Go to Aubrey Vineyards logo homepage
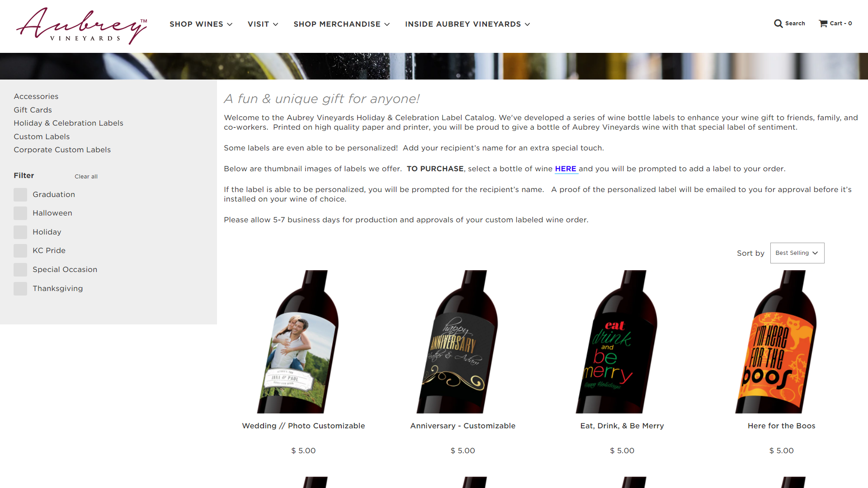Viewport: 868px width, 488px height. (82, 26)
